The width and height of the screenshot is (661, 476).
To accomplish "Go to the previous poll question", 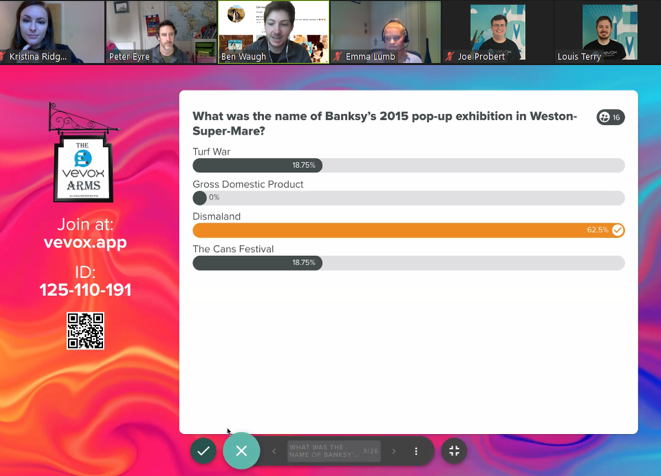I will tap(274, 451).
